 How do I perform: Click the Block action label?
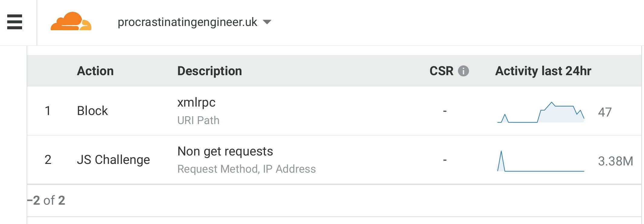pos(92,111)
